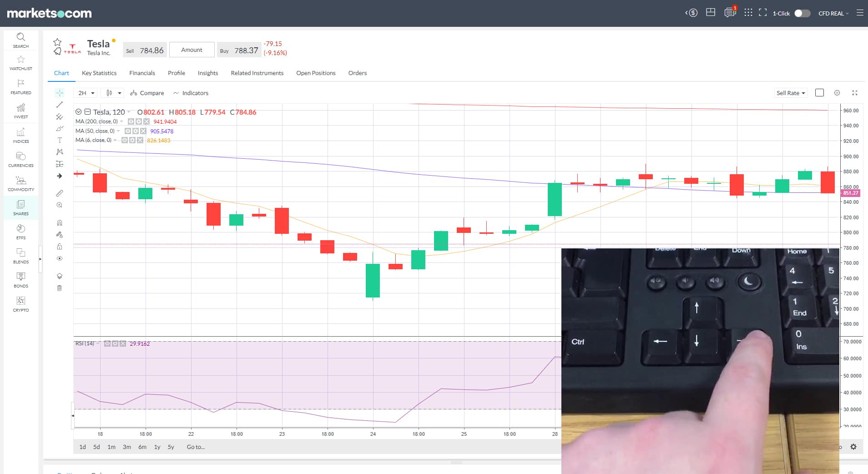868x474 pixels.
Task: Hide the RSI (14) indicator
Action: [x=107, y=343]
